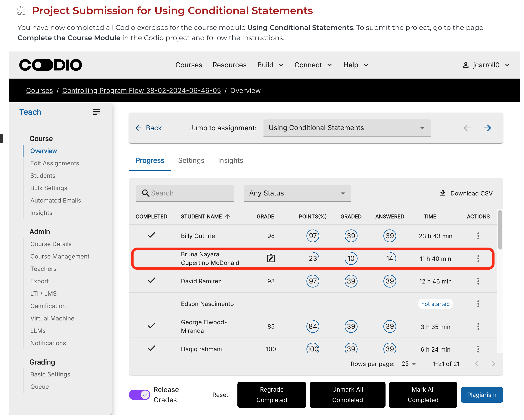This screenshot has height=420, width=524.
Task: Click the puzzle piece icon by title
Action: point(22,10)
